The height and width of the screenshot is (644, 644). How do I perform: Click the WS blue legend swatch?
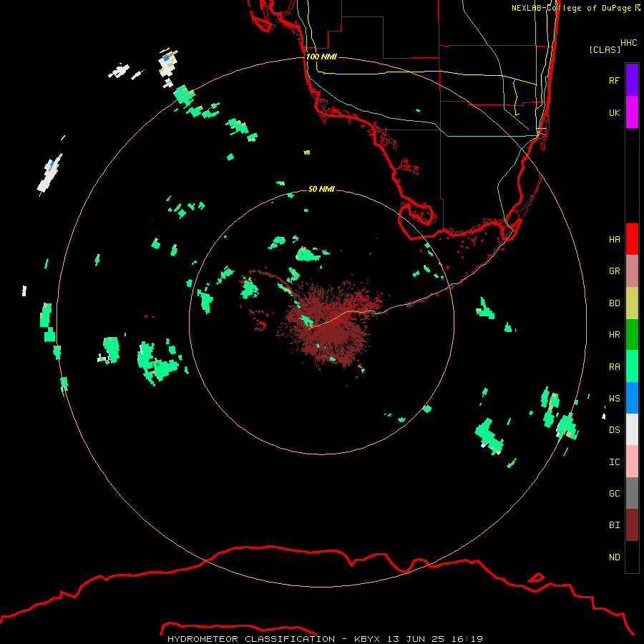click(x=632, y=398)
